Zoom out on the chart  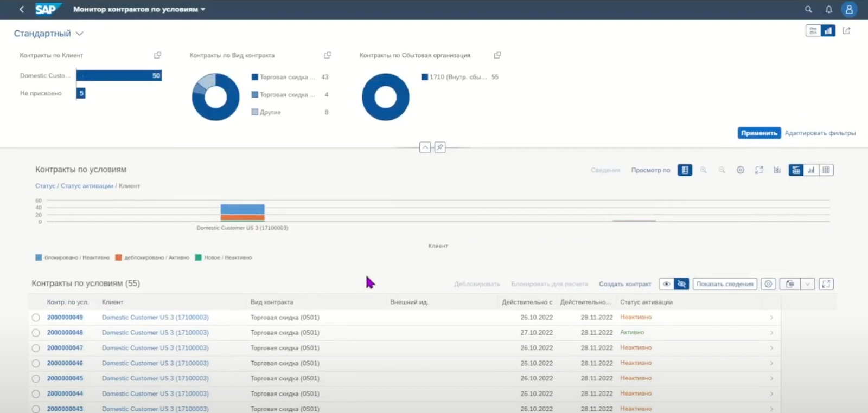722,170
